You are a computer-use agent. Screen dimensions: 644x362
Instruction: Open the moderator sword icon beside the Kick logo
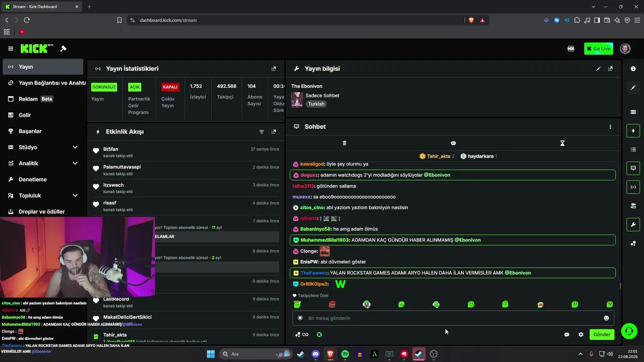pos(63,49)
